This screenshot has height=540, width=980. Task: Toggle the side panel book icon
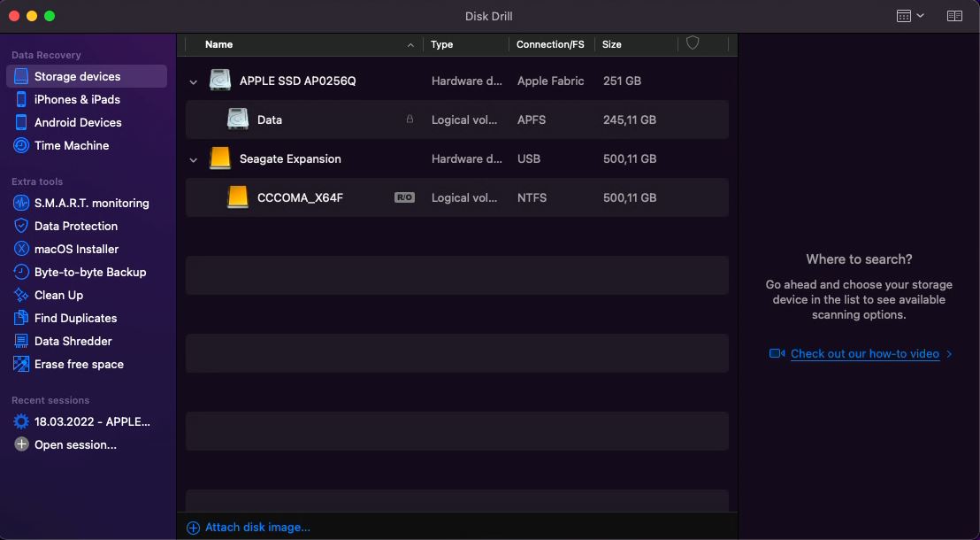[954, 16]
